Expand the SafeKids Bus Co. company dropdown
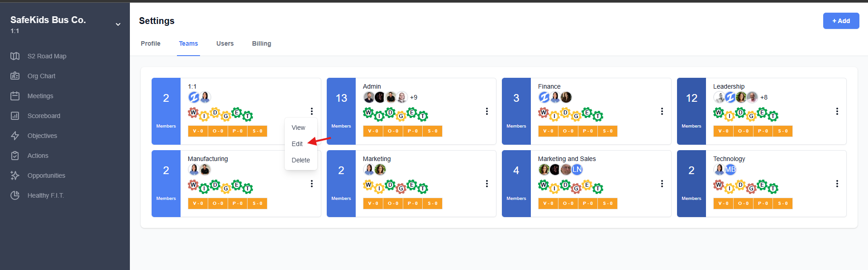This screenshot has width=868, height=270. (118, 24)
